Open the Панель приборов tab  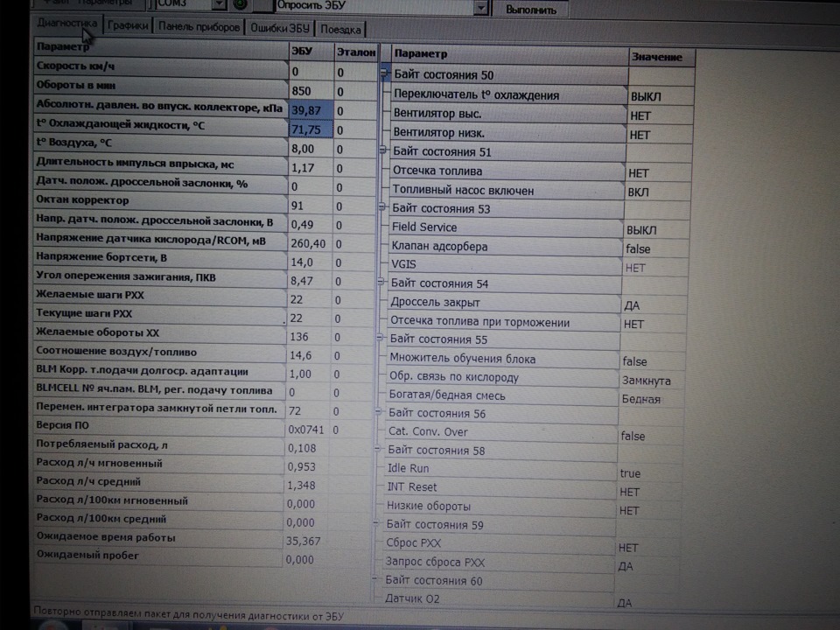(x=199, y=27)
